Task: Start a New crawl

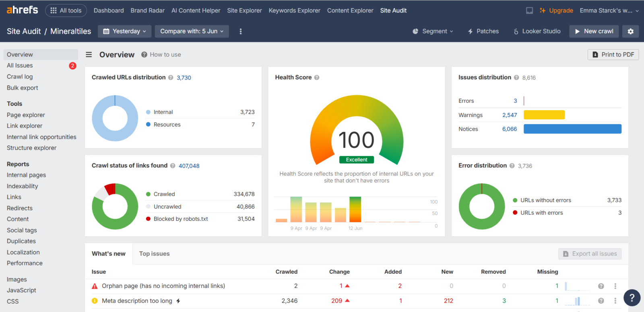Action: tap(594, 31)
